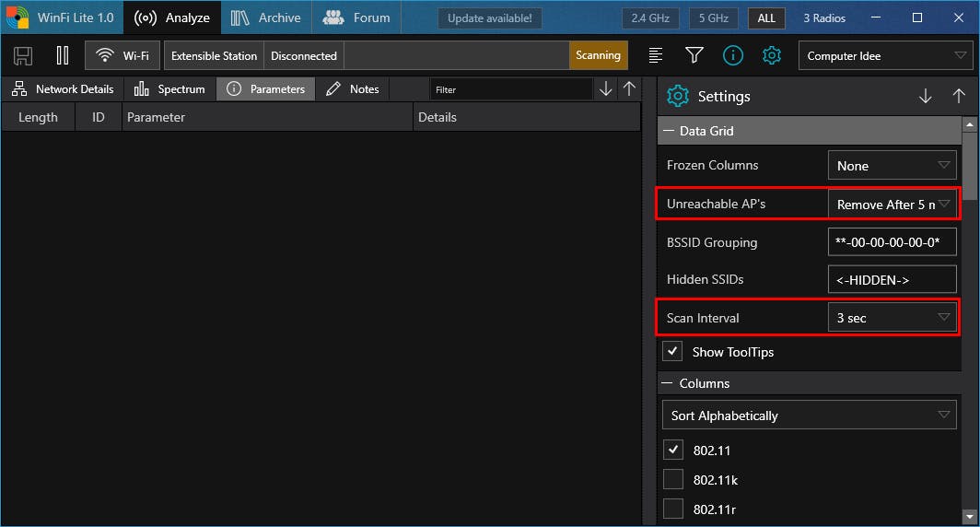Sort by ID column header
This screenshot has width=980, height=527.
[x=99, y=117]
